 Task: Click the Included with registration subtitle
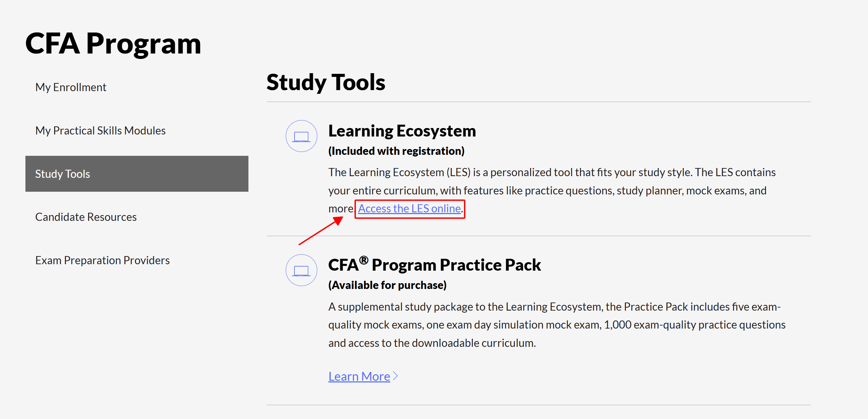(396, 151)
